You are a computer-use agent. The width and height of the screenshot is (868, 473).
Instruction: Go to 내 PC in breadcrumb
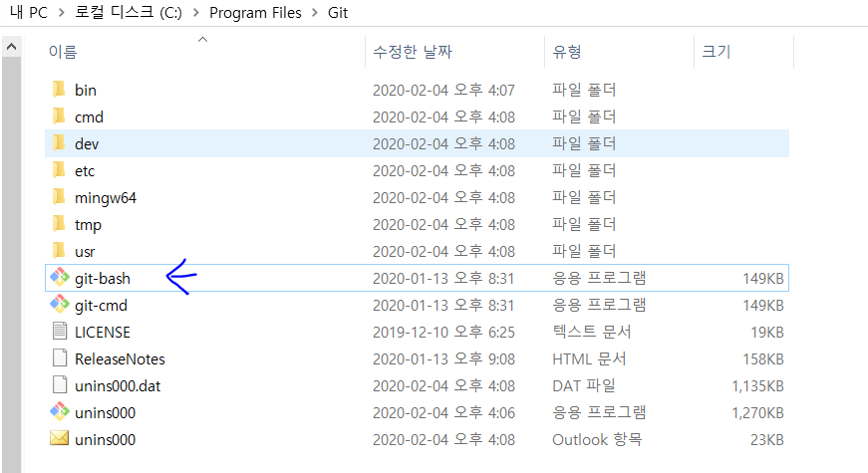pos(29,12)
